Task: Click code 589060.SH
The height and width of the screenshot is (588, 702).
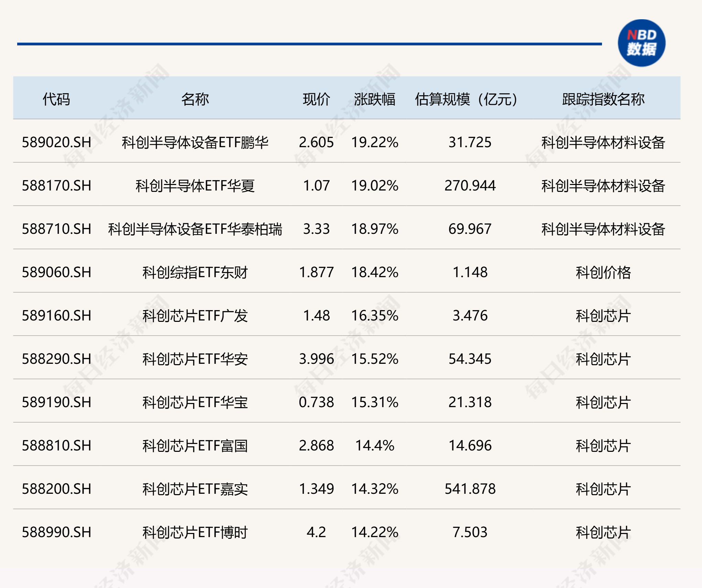Action: 57,272
